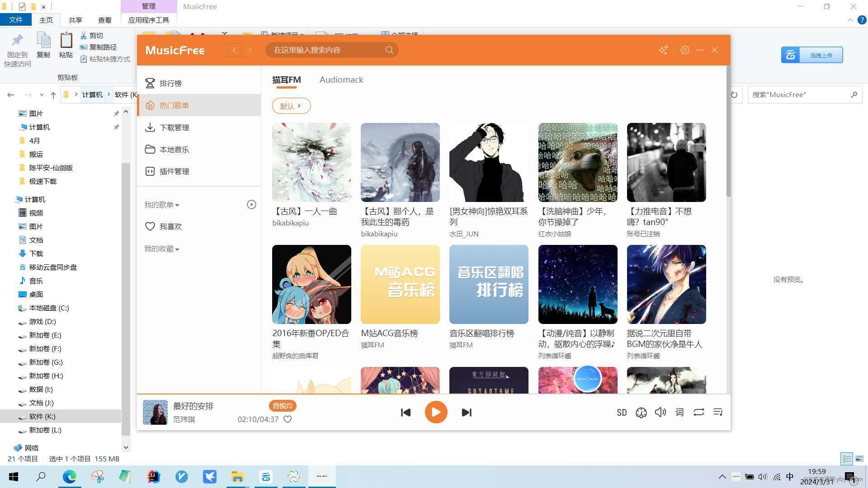Click 固定到快速访问 pin button
Image resolution: width=868 pixels, height=488 pixels.
(18, 50)
